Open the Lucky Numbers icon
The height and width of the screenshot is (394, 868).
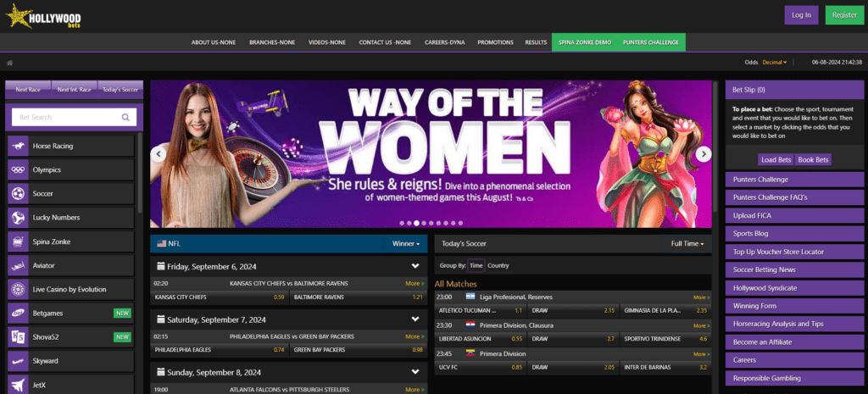[x=19, y=218]
